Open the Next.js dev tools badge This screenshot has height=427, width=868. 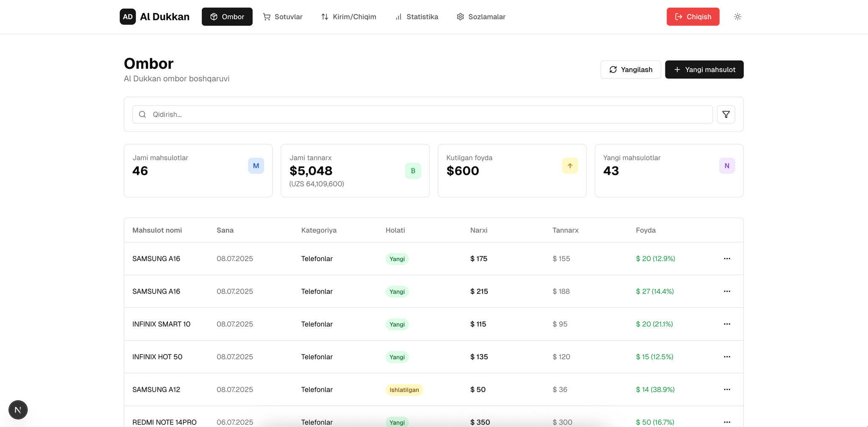[x=18, y=410]
